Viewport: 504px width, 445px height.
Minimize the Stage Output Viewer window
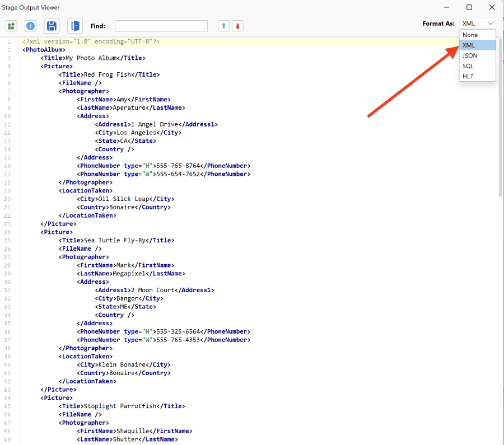pyautogui.click(x=446, y=7)
